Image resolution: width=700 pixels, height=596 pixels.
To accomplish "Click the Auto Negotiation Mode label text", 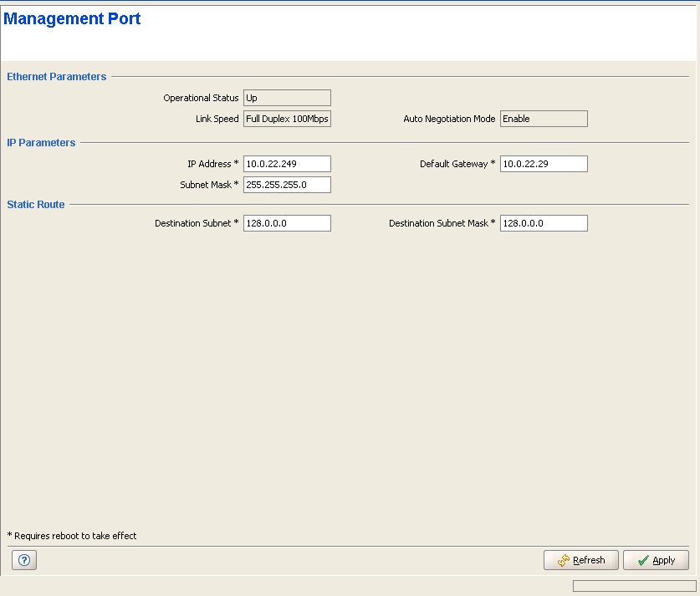I will click(449, 119).
